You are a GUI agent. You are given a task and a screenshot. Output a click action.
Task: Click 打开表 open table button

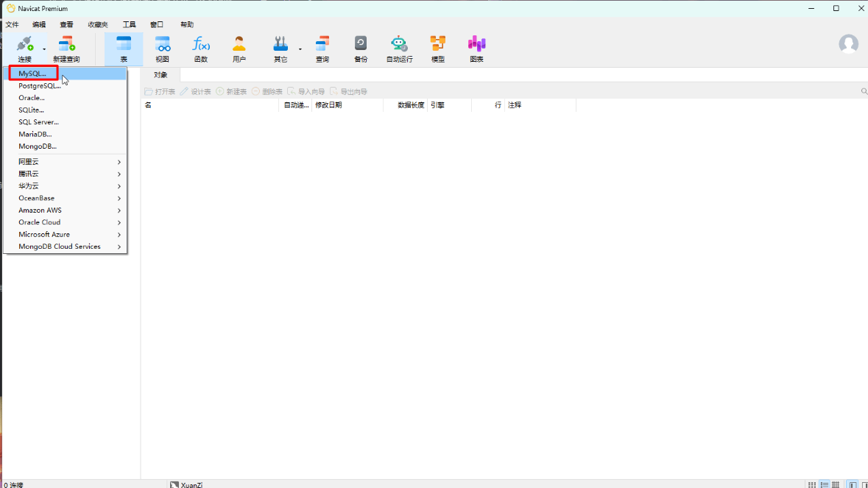[x=160, y=91]
